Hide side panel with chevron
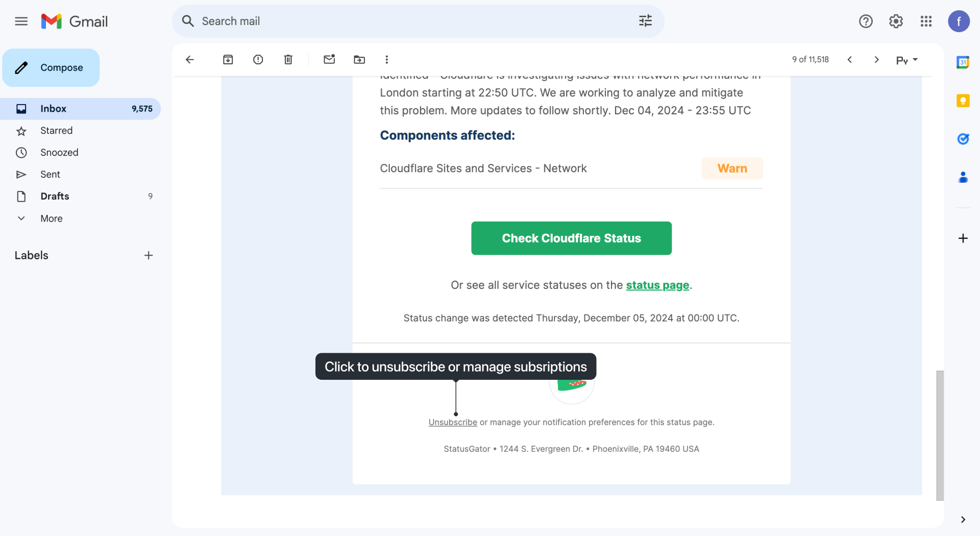The height and width of the screenshot is (536, 980). click(x=963, y=520)
